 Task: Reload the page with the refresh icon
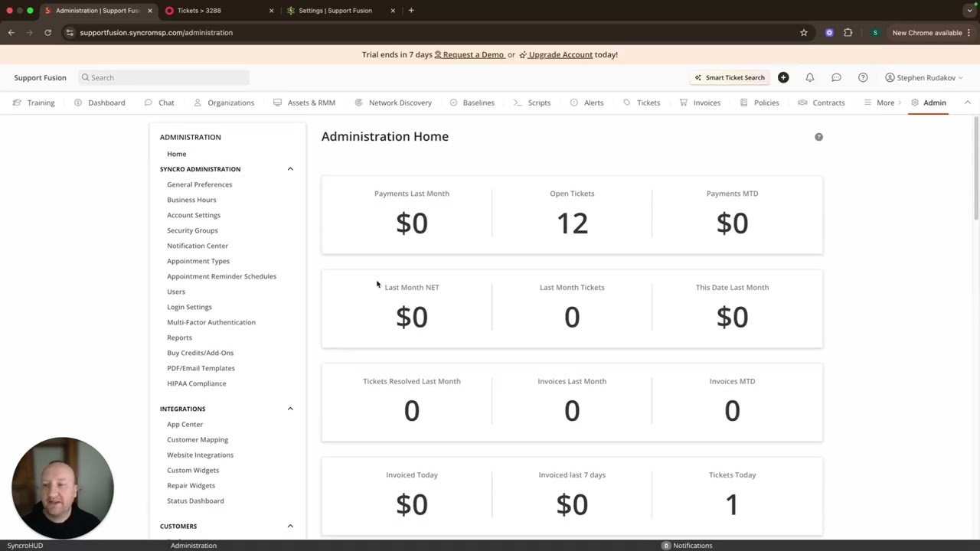47,33
